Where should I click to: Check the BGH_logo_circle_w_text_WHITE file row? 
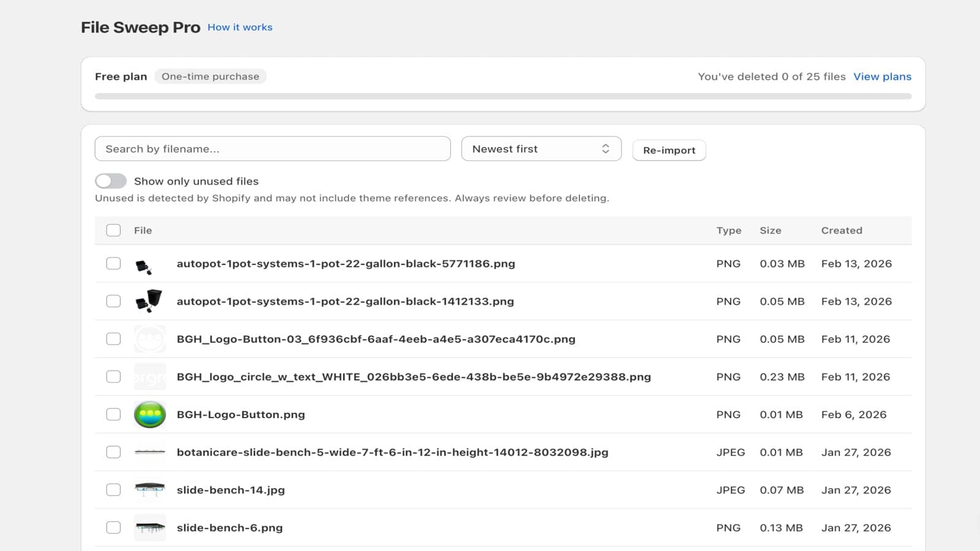click(x=113, y=377)
